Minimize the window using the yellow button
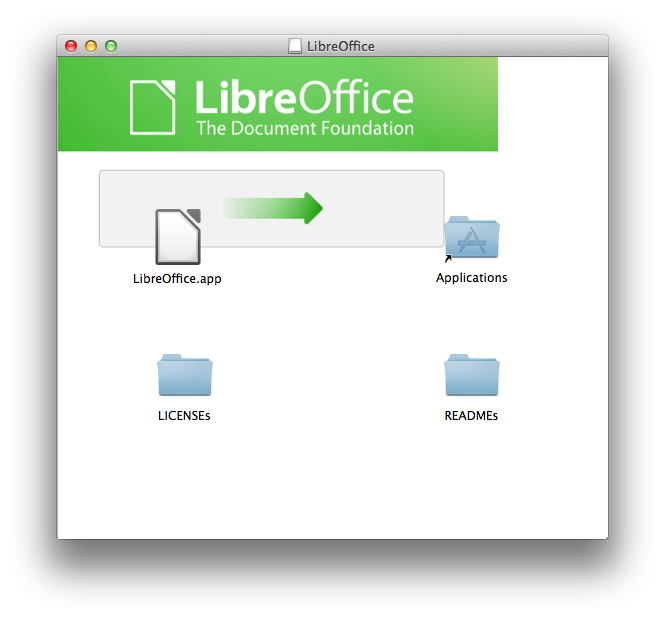Image resolution: width=665 pixels, height=618 pixels. coord(91,46)
